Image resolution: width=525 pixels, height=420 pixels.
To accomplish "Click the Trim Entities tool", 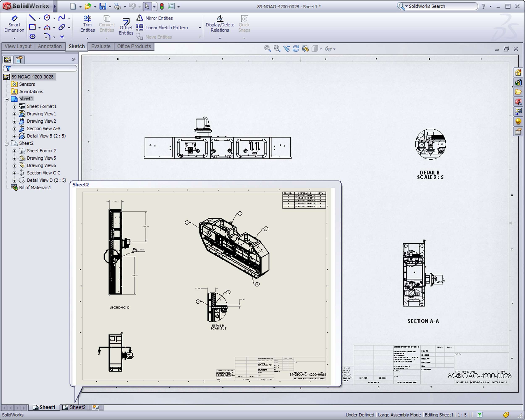I will (87, 24).
